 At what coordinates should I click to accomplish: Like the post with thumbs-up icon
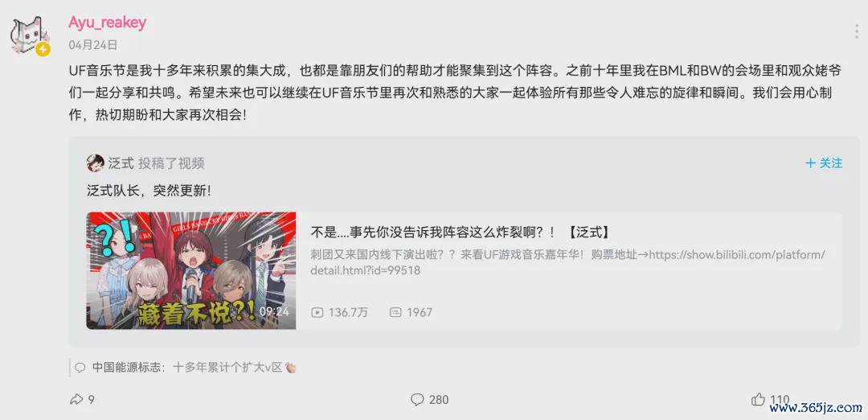759,399
